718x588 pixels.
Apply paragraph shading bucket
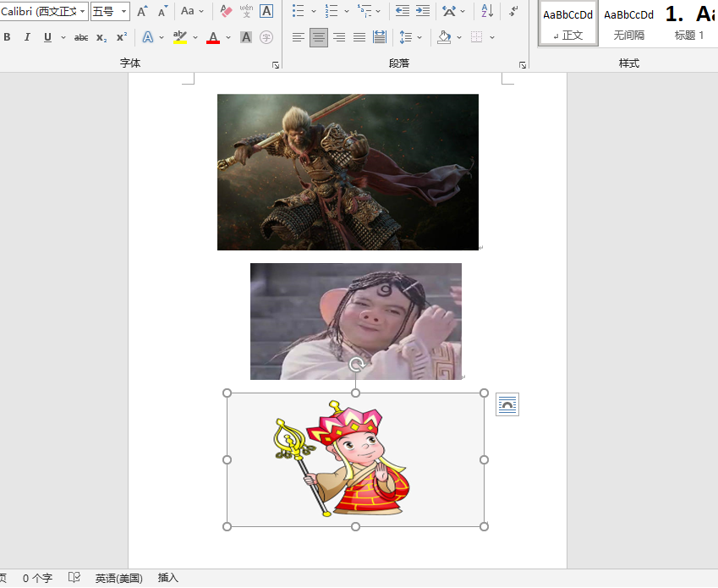444,37
